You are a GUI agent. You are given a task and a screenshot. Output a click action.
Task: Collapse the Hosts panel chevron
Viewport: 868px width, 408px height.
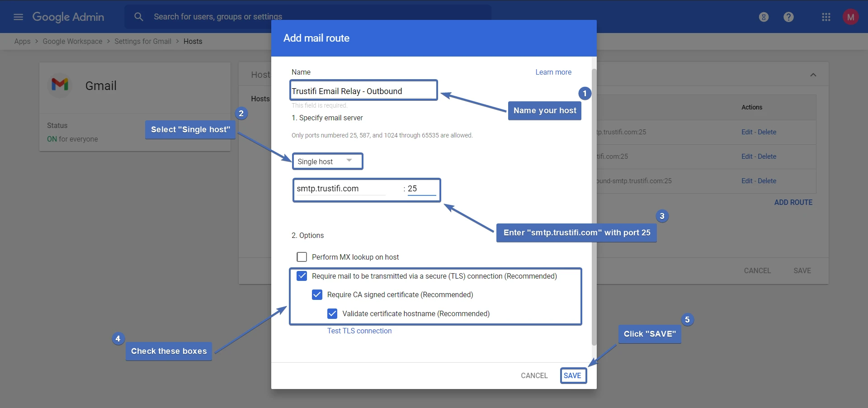(813, 75)
